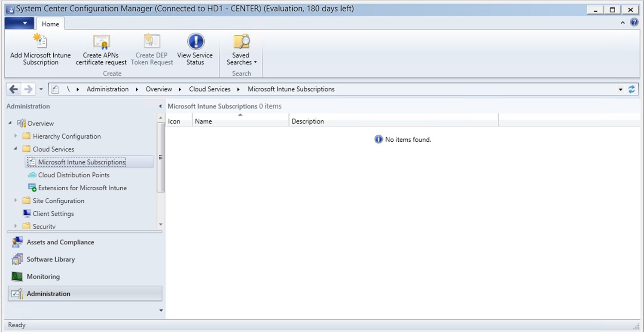
Task: Collapse the Cloud Services node
Action: click(x=15, y=149)
